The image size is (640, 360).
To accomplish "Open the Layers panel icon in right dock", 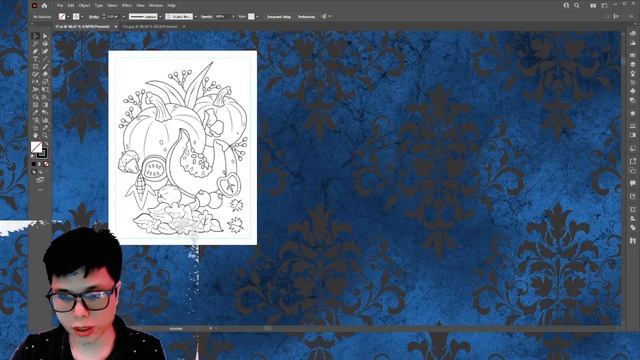I will [x=633, y=64].
